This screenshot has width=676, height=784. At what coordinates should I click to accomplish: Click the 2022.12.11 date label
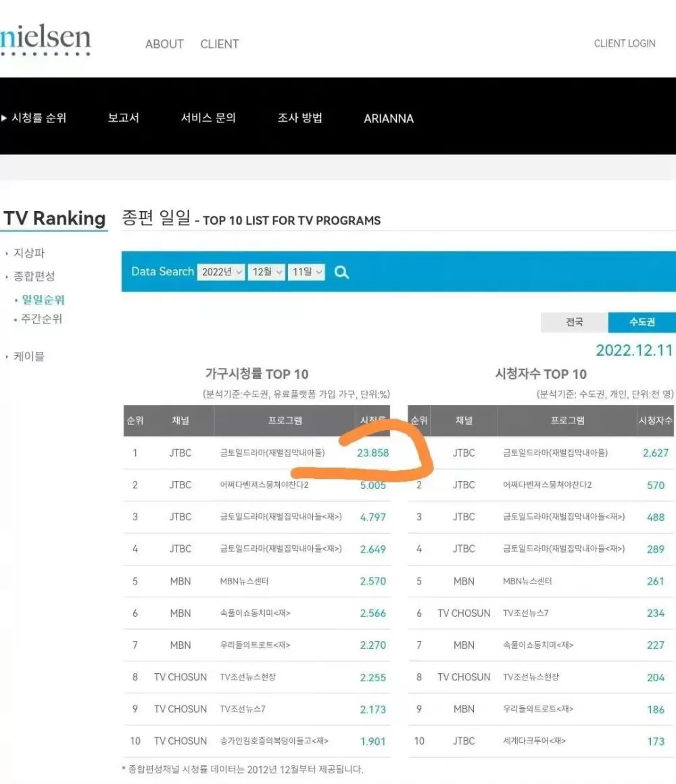pos(634,350)
